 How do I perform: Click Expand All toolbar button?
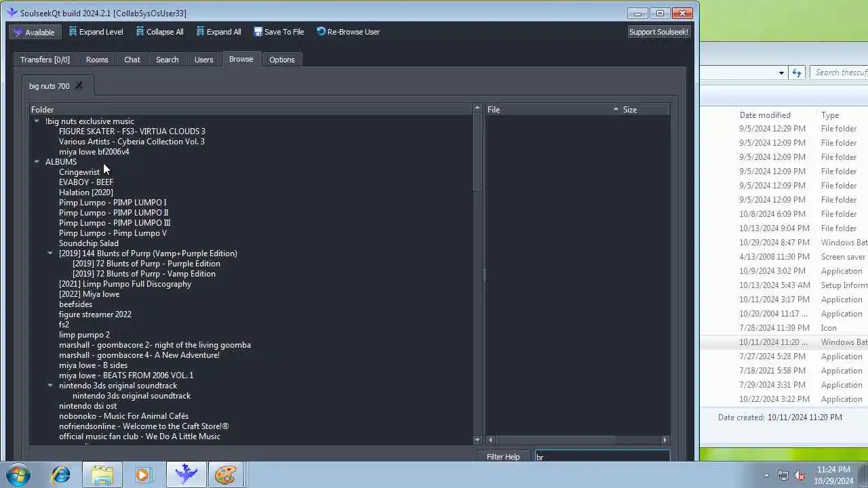tap(218, 32)
